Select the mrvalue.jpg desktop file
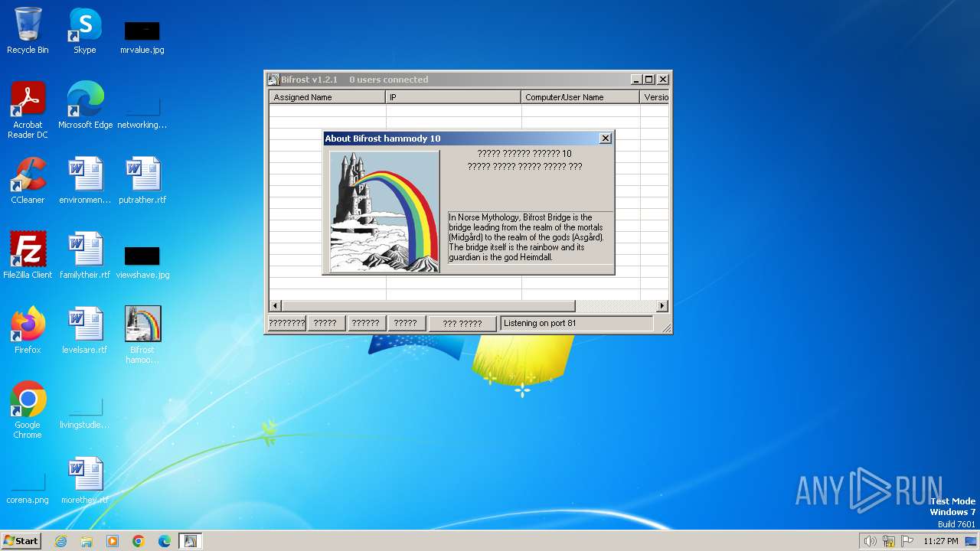The width and height of the screenshot is (980, 551). [142, 37]
